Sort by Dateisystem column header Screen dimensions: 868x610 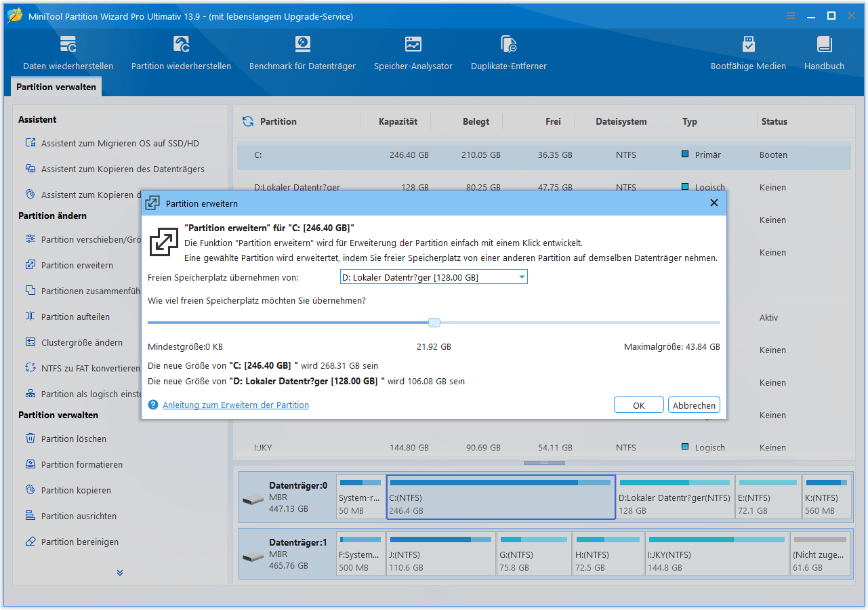click(621, 122)
